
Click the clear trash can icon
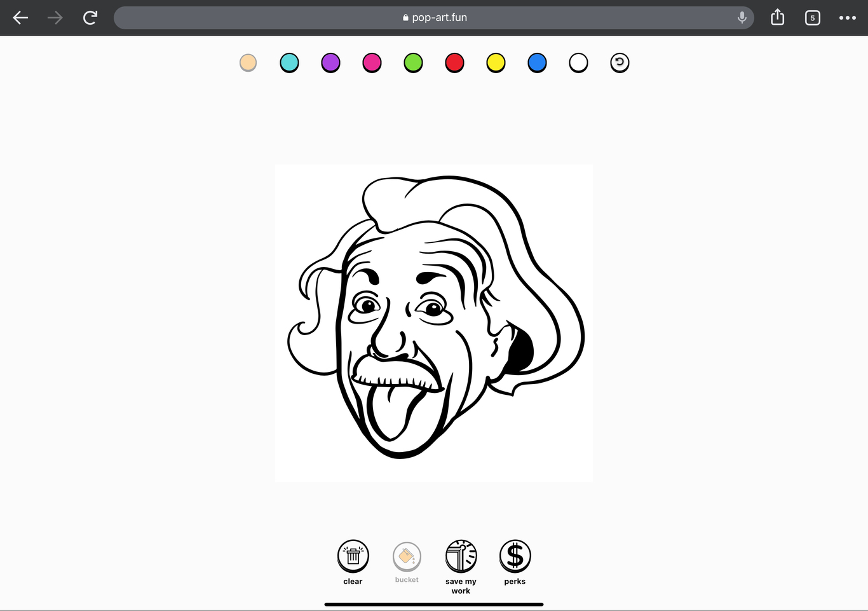pos(353,556)
